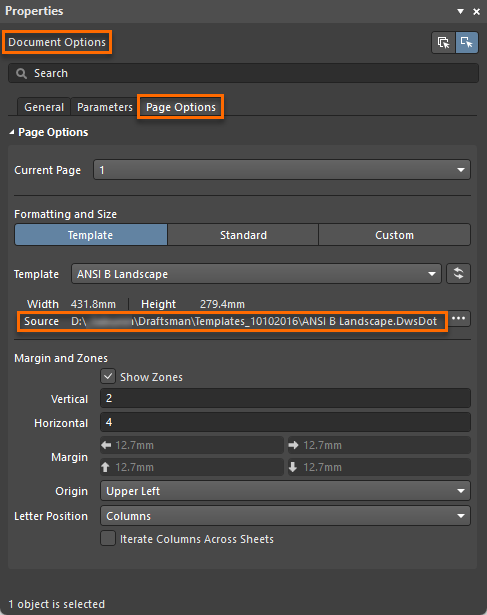Click the Height 279.4mm value
This screenshot has height=615, width=487.
(x=222, y=304)
